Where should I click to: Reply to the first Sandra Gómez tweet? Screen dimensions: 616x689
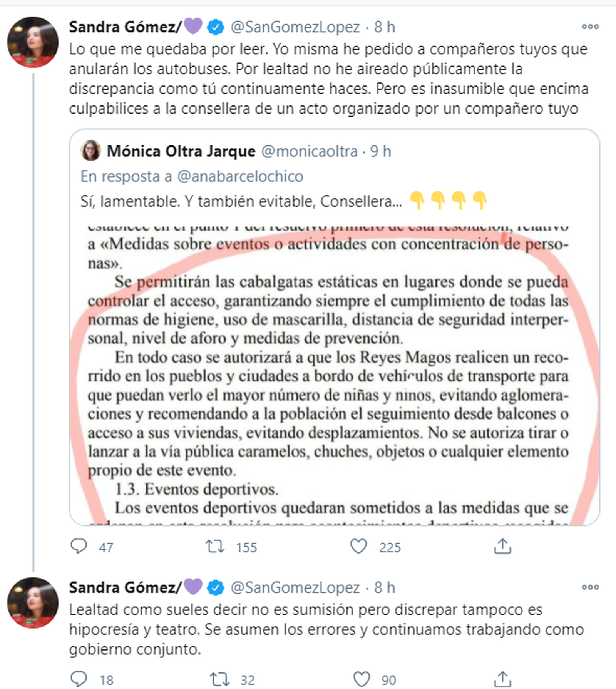(x=79, y=546)
